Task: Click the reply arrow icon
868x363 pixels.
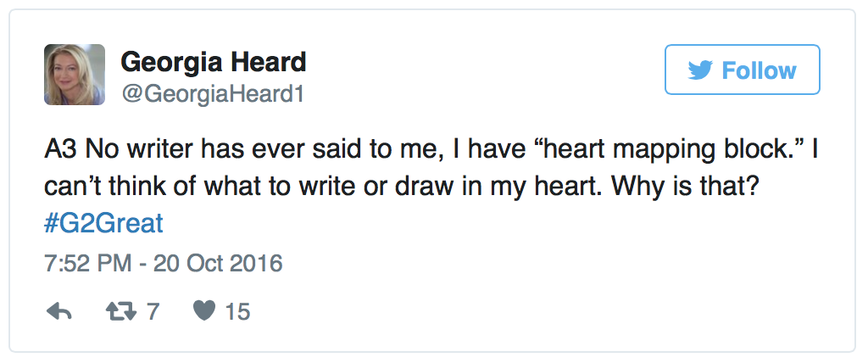Action: pyautogui.click(x=59, y=313)
